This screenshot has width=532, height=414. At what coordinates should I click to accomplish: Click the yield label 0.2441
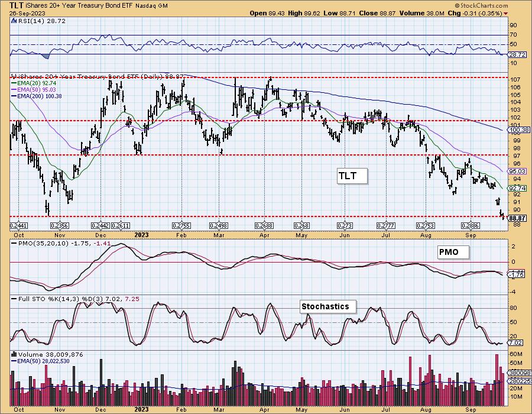pos(19,226)
